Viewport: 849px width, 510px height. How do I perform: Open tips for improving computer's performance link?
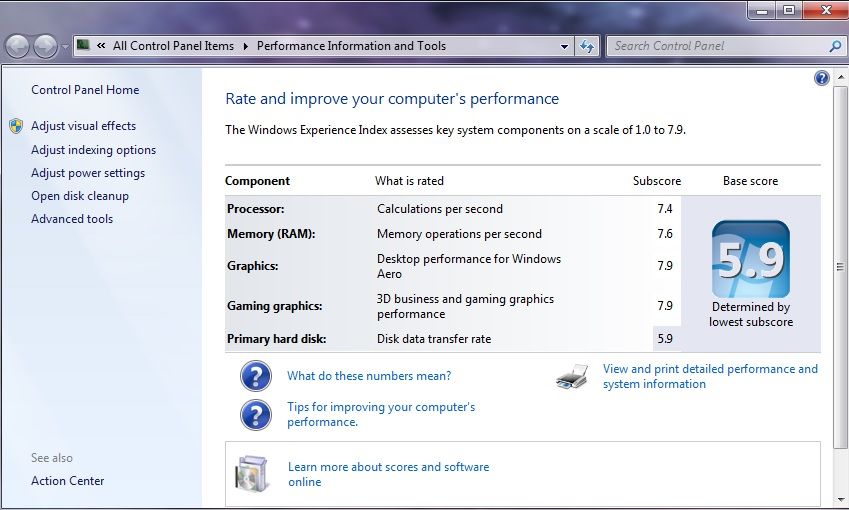tap(381, 414)
